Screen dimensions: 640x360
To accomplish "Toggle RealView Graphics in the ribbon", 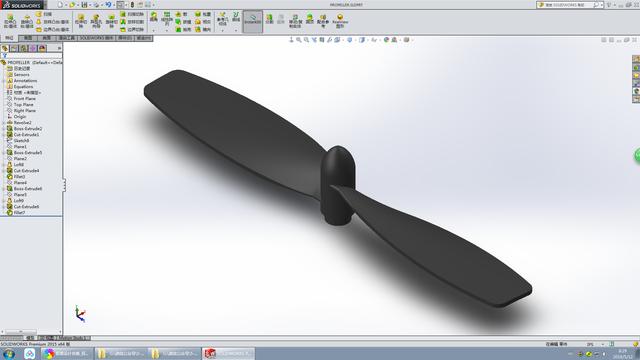I will (340, 21).
